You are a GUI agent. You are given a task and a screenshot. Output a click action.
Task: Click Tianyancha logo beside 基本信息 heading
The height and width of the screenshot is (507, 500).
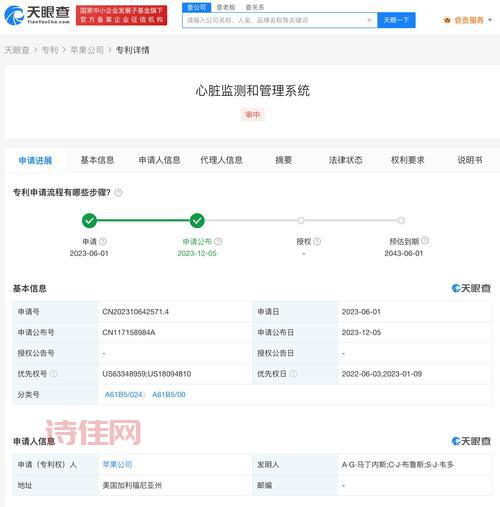click(471, 288)
